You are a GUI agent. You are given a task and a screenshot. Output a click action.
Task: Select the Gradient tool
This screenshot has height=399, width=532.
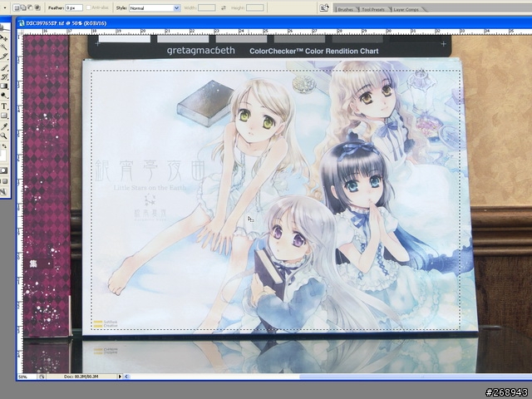tap(4, 86)
